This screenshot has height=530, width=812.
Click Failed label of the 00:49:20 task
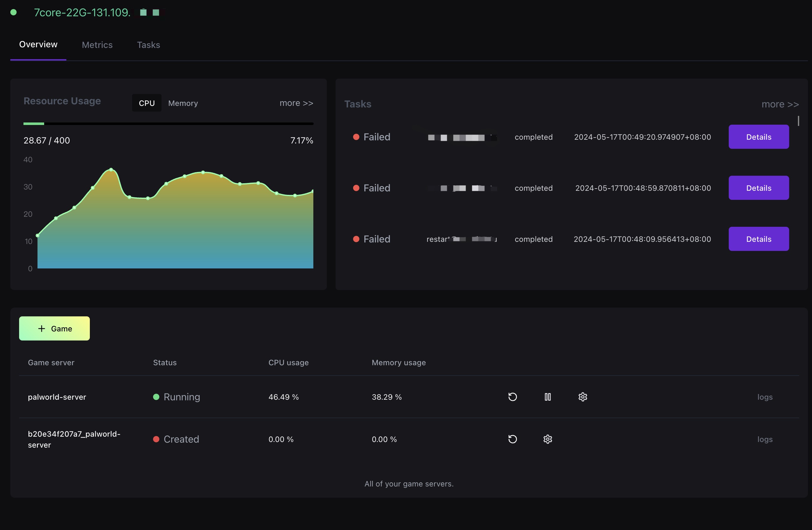tap(377, 137)
